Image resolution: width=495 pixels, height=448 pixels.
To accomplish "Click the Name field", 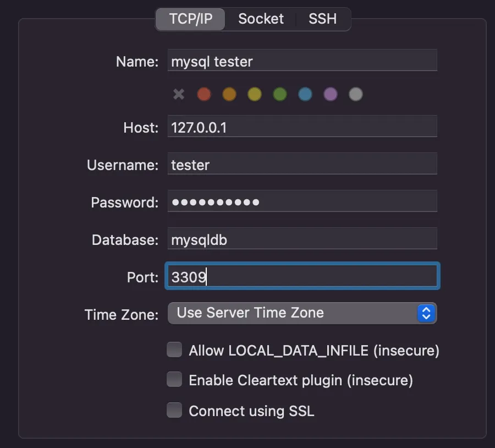I will click(x=302, y=61).
